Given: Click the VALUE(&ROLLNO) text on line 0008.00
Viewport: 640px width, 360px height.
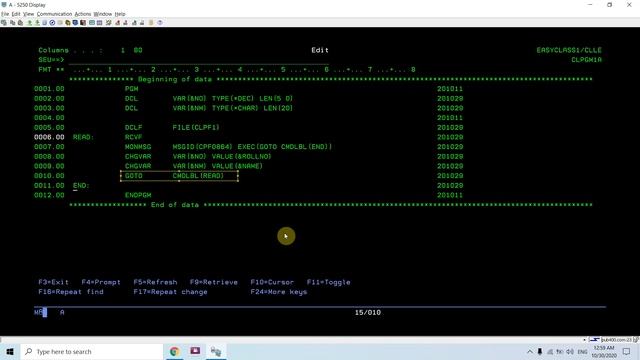Looking at the screenshot, I should [241, 156].
